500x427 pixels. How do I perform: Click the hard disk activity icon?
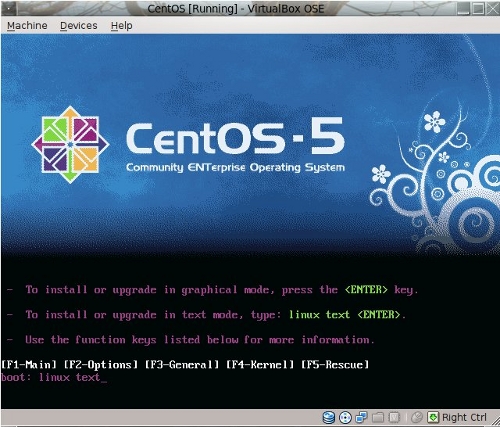(329, 417)
